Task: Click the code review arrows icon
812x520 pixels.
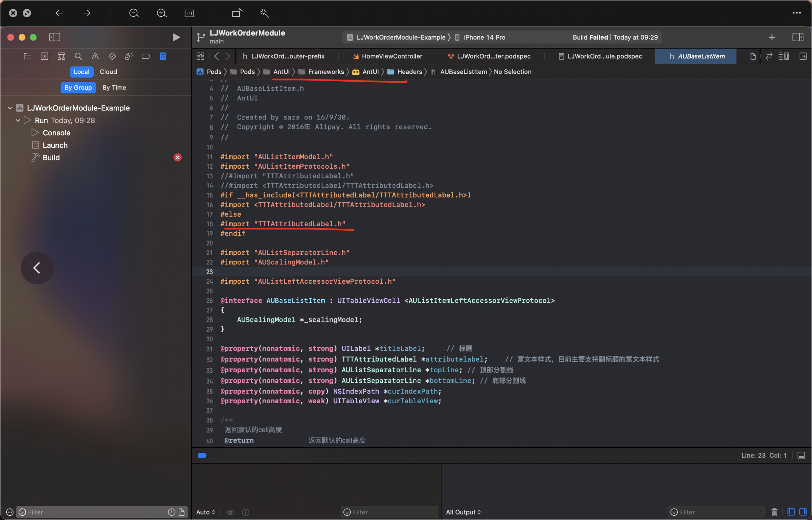Action: point(769,56)
